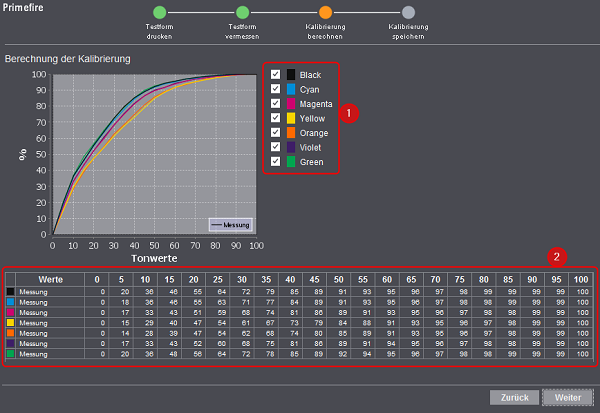This screenshot has width=600, height=413.
Task: Click the 5 column header in table
Action: coord(121,279)
